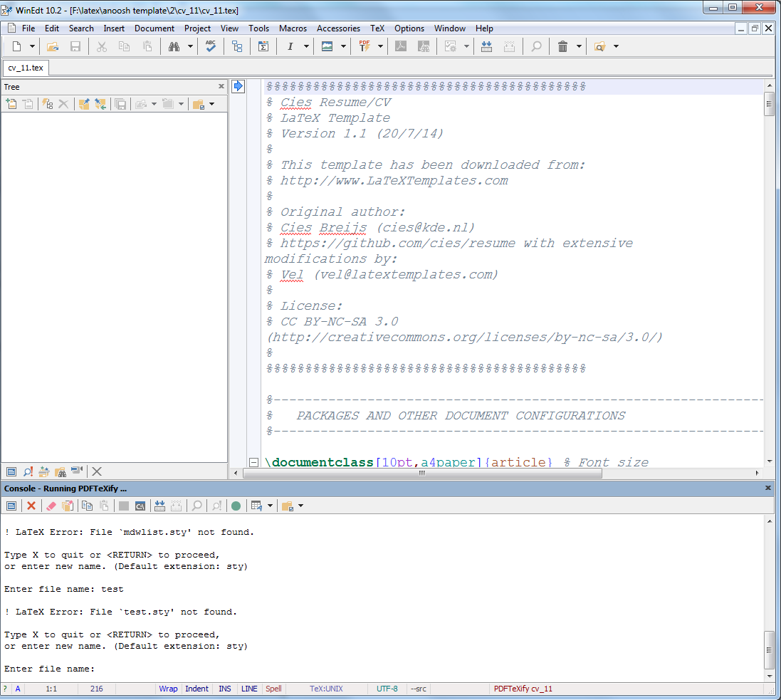Open the File menu
Viewport: 781px width, 700px height.
click(28, 28)
